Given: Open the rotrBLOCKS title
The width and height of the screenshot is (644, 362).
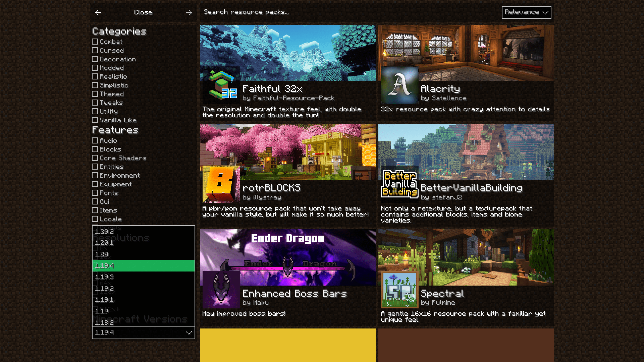Looking at the screenshot, I should coord(271,188).
